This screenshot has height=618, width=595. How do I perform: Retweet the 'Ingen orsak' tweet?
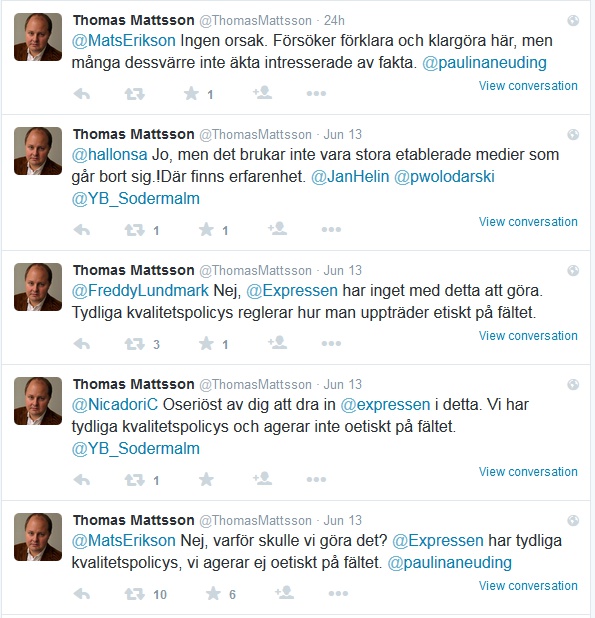tap(135, 94)
